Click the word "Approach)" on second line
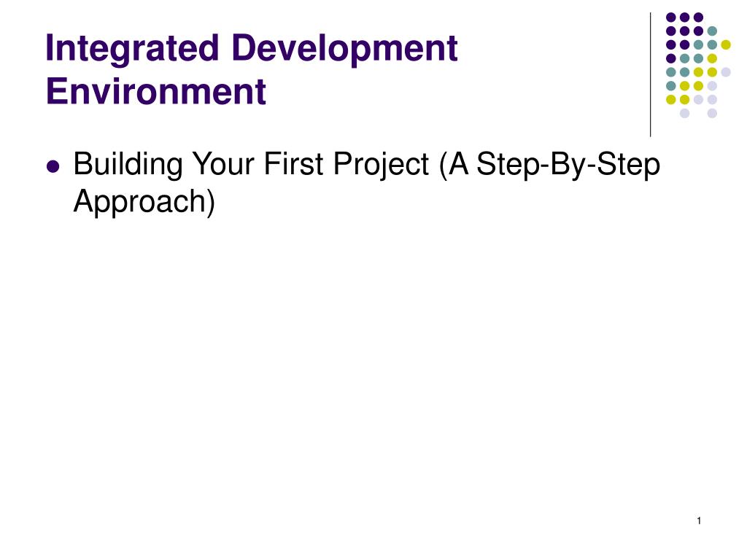Viewport: 747px width, 560px height. [x=144, y=203]
